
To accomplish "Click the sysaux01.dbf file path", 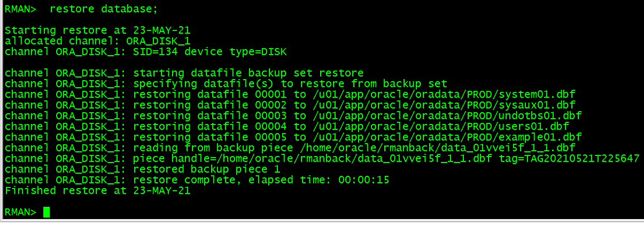I will point(443,105).
